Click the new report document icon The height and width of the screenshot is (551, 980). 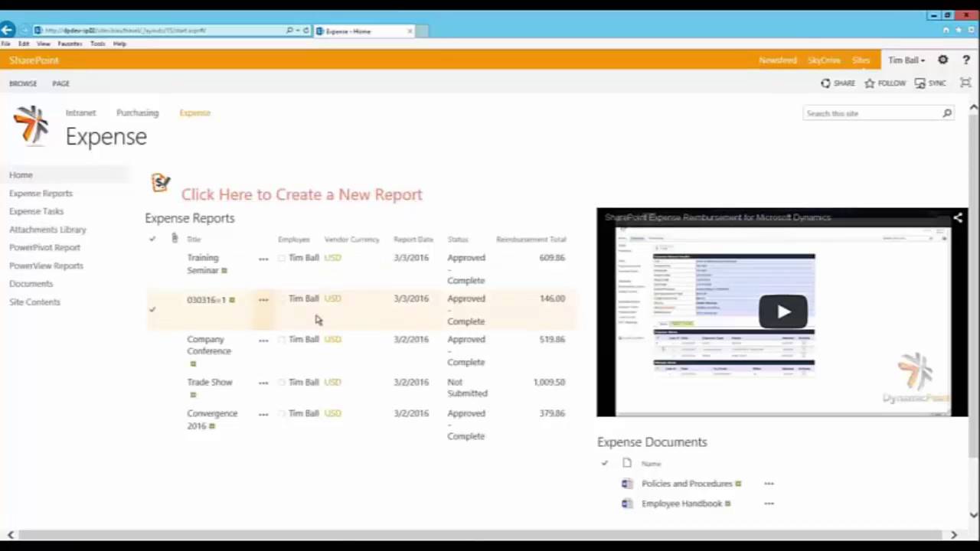pos(161,183)
